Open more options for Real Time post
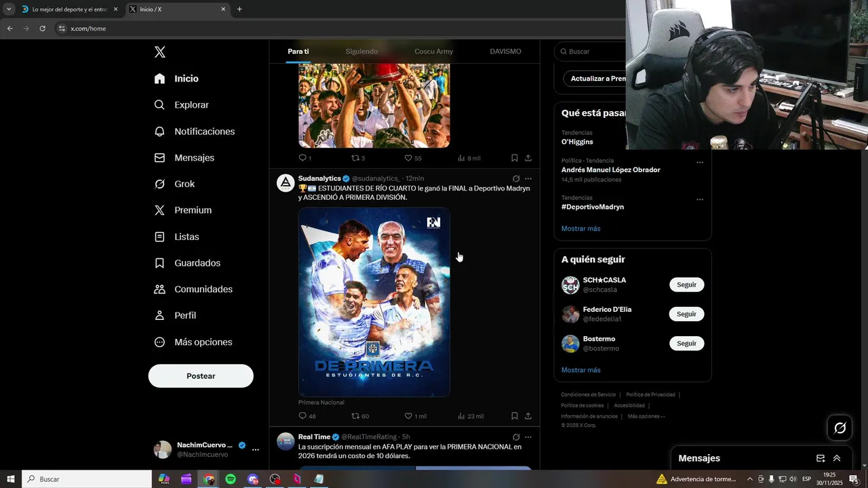Image resolution: width=868 pixels, height=488 pixels. click(x=528, y=437)
